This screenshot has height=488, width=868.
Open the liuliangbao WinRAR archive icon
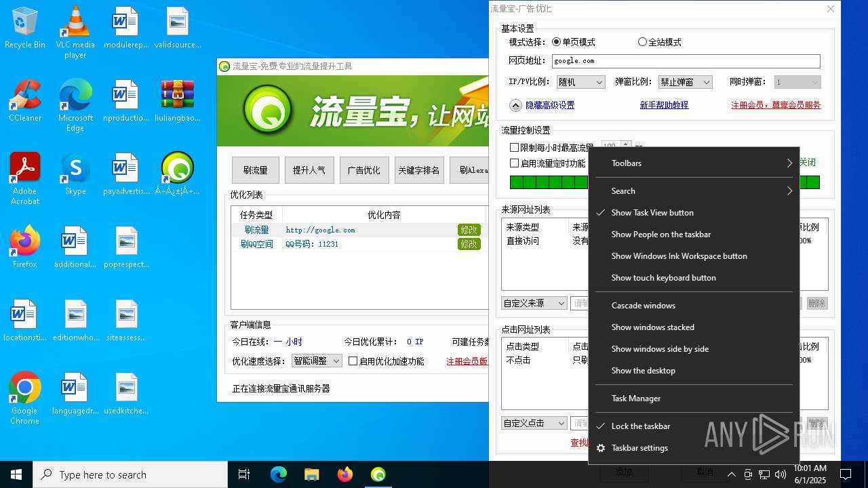(178, 100)
